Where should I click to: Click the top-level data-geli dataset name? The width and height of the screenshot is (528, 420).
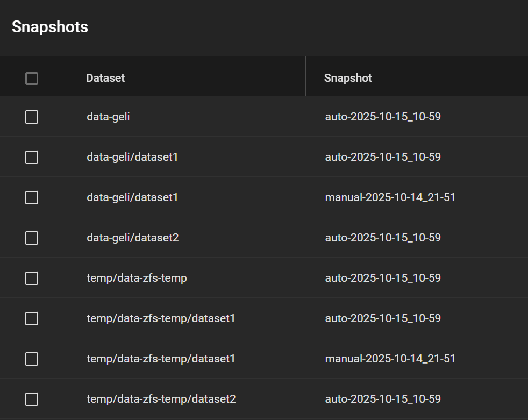[108, 117]
